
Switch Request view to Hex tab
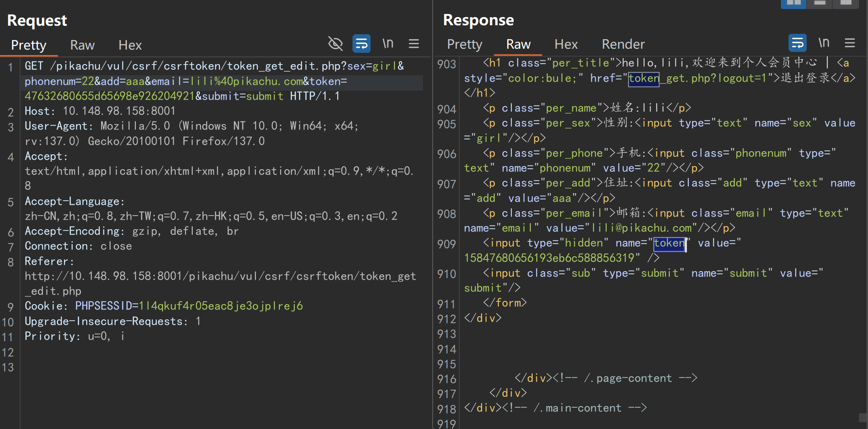coord(130,45)
